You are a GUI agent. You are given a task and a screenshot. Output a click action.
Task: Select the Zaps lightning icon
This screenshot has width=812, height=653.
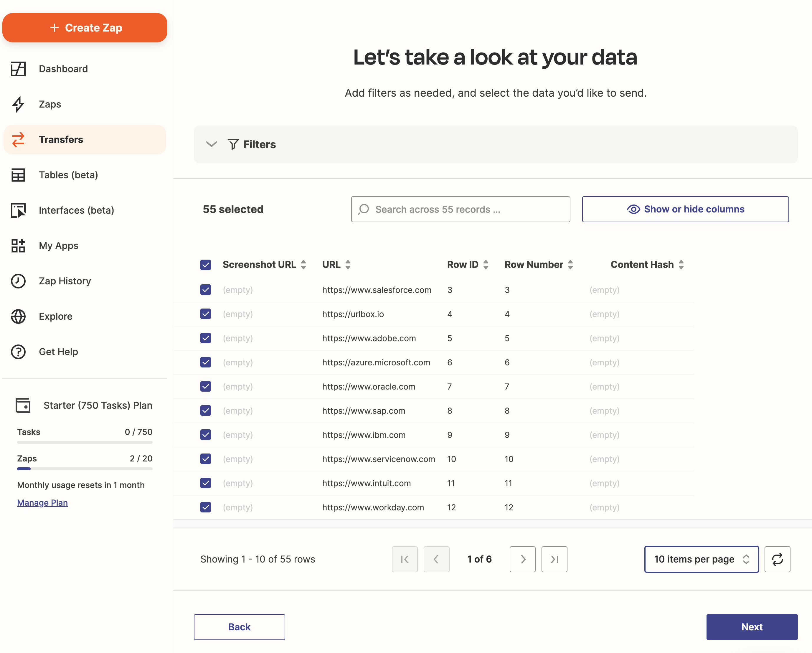[x=18, y=104]
